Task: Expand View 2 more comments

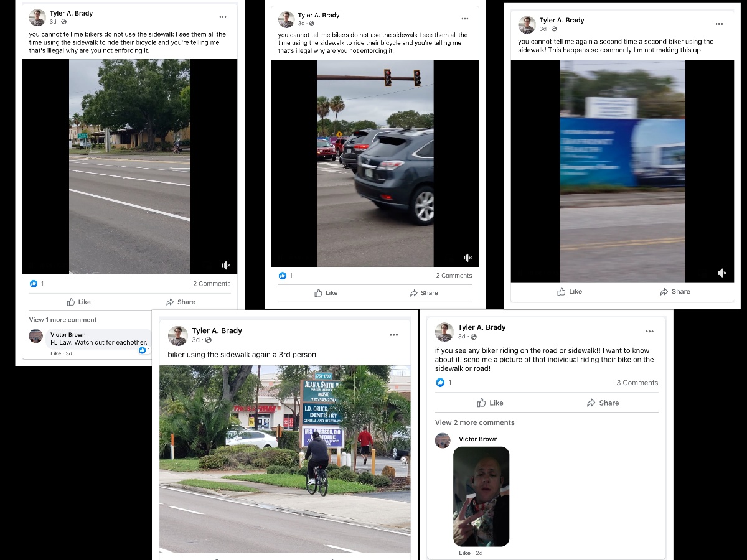Action: [x=475, y=422]
